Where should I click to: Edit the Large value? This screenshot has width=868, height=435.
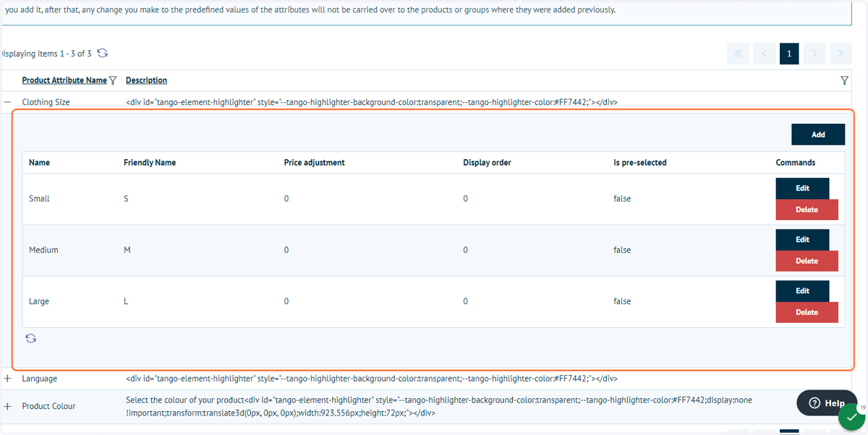802,291
